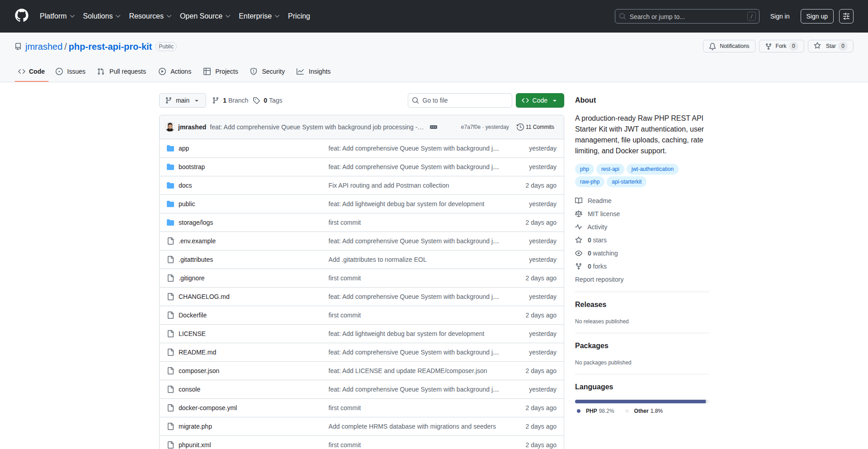Screen dimensions: 868x449
Task: Switch to the Issues tab
Action: tap(71, 71)
